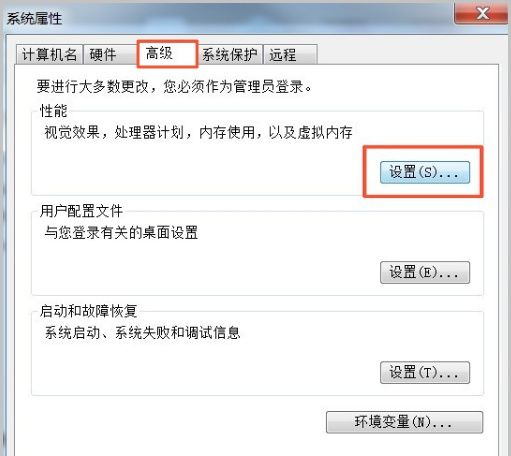Click the administrator login notice text
The image size is (511, 456).
[x=174, y=87]
